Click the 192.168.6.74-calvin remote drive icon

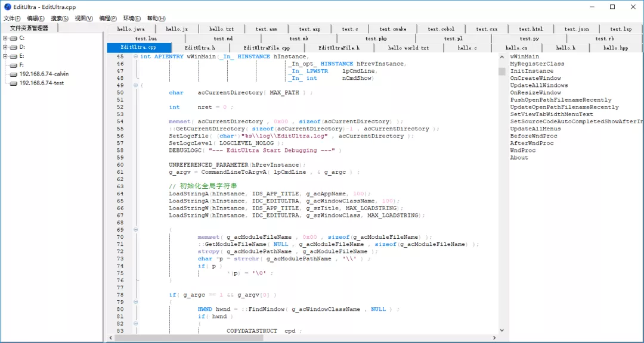pos(13,74)
